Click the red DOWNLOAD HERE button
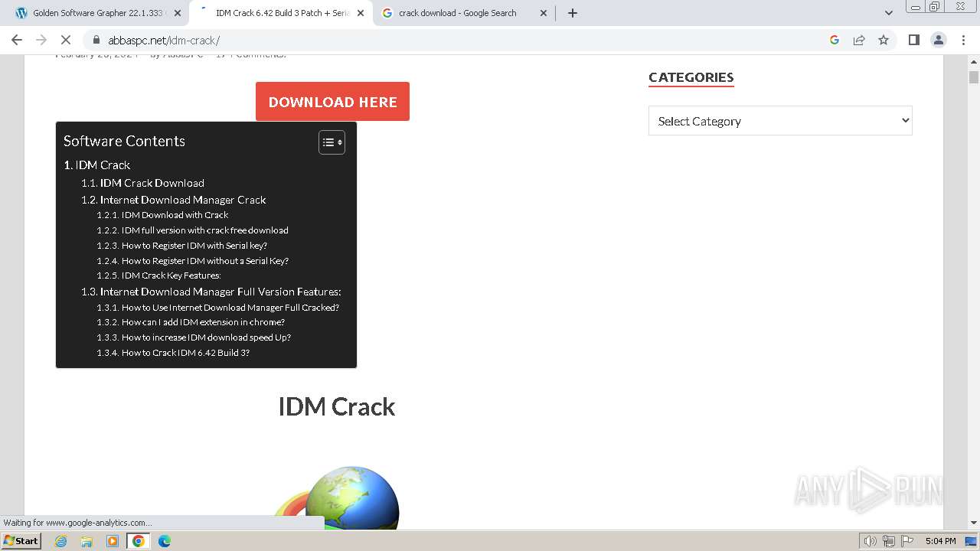Image resolution: width=980 pixels, height=551 pixels. click(x=332, y=102)
